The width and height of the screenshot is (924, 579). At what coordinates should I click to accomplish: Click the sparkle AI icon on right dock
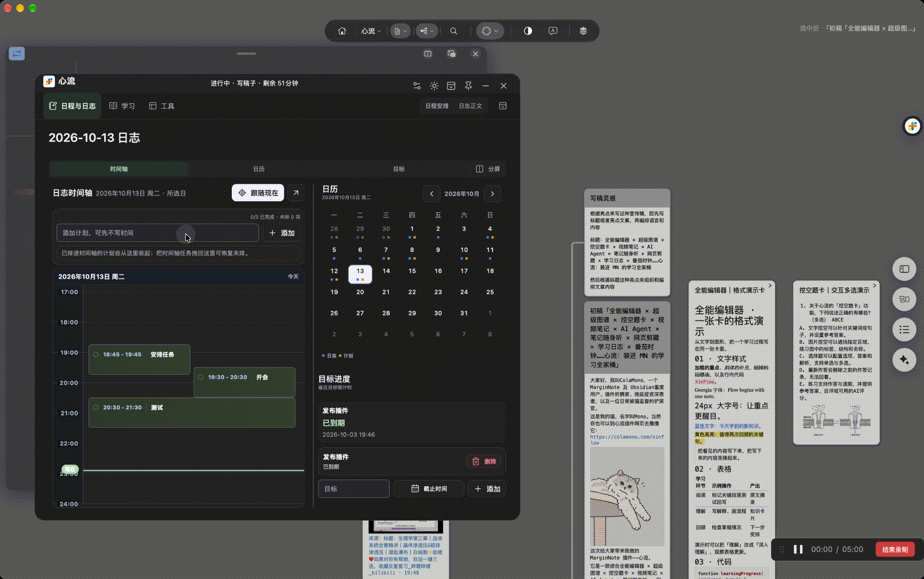click(904, 360)
